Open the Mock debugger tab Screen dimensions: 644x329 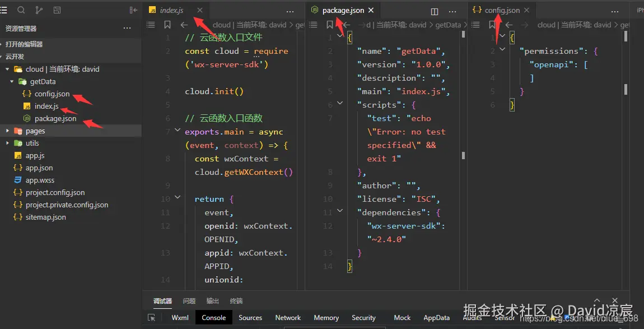click(402, 317)
